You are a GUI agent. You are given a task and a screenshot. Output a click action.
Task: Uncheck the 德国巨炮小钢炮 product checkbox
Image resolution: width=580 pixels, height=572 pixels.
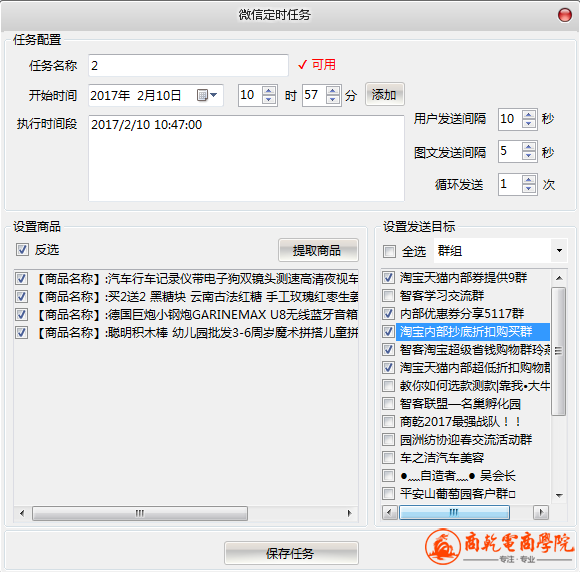21,314
